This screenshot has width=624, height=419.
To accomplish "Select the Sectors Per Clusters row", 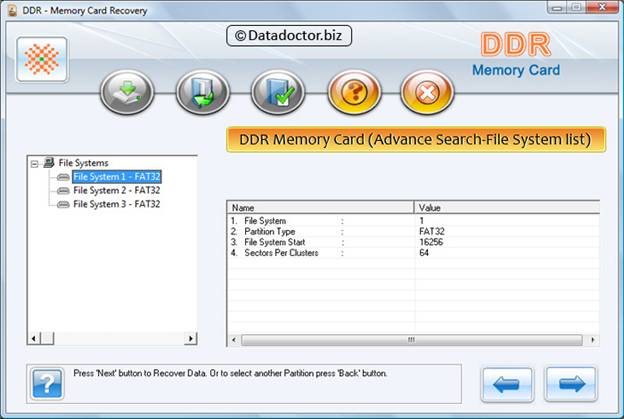I will (413, 253).
